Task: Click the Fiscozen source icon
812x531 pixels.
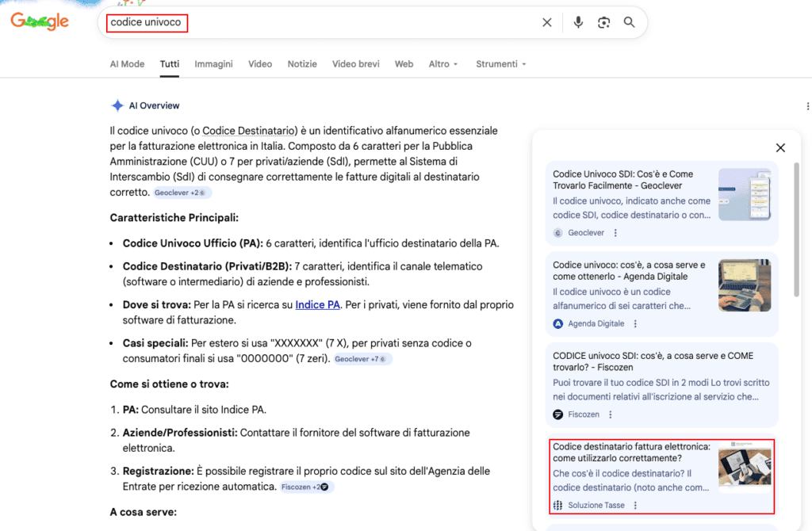Action: point(557,414)
